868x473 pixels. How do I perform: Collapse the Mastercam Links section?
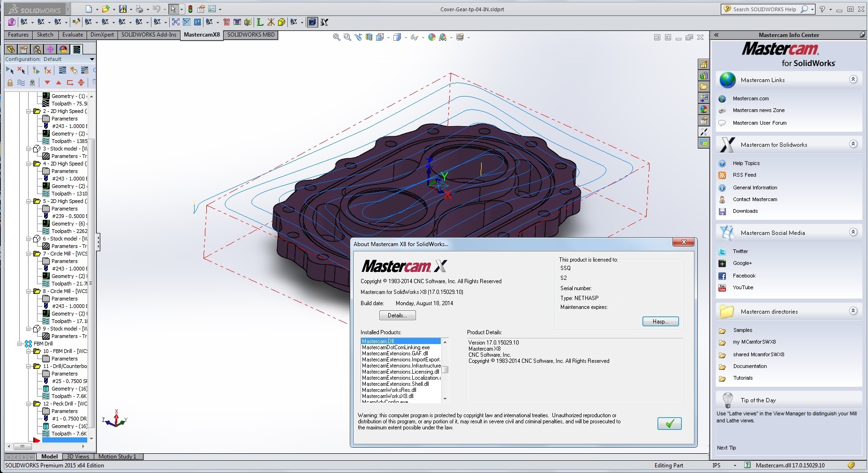pos(853,79)
